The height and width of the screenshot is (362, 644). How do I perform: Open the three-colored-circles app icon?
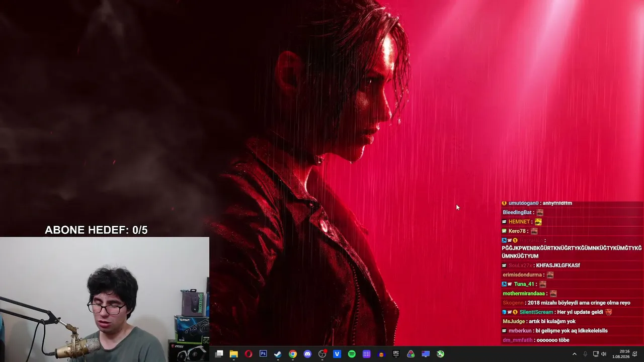[411, 354]
